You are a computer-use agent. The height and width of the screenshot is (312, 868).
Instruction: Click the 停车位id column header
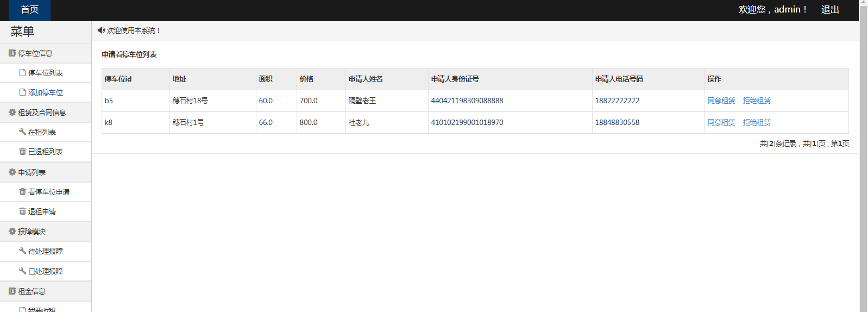(x=136, y=79)
